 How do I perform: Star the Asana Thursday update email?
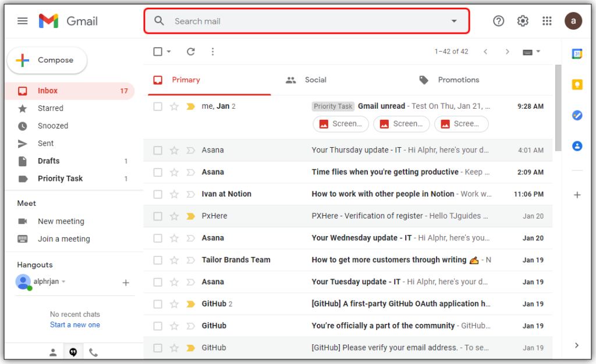174,149
